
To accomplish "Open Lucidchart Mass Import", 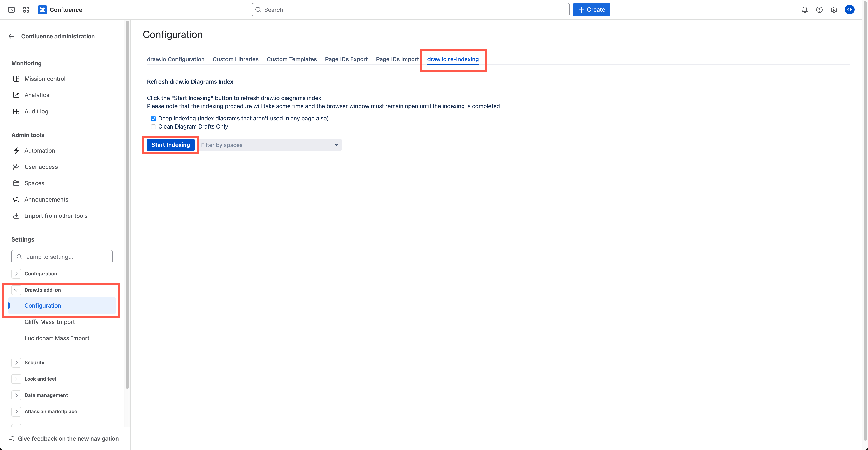I will click(57, 338).
